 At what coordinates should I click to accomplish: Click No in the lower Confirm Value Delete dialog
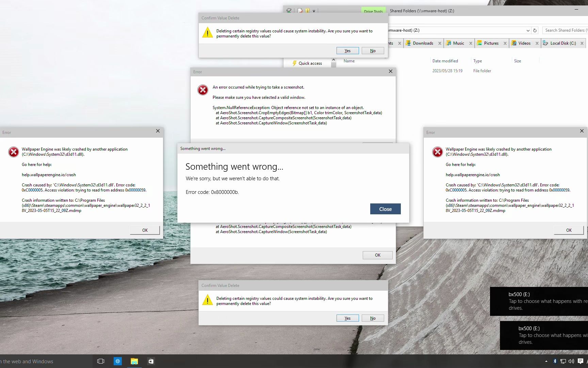click(x=373, y=318)
